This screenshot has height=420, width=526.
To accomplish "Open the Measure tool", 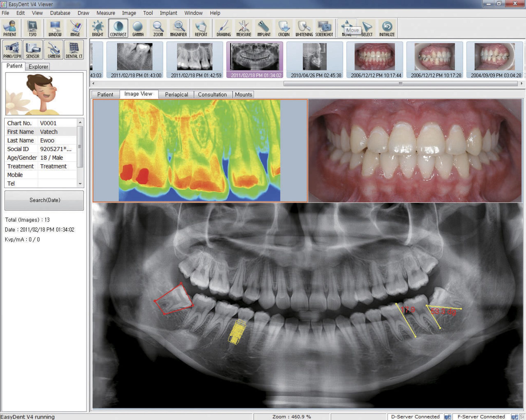I will click(x=243, y=28).
